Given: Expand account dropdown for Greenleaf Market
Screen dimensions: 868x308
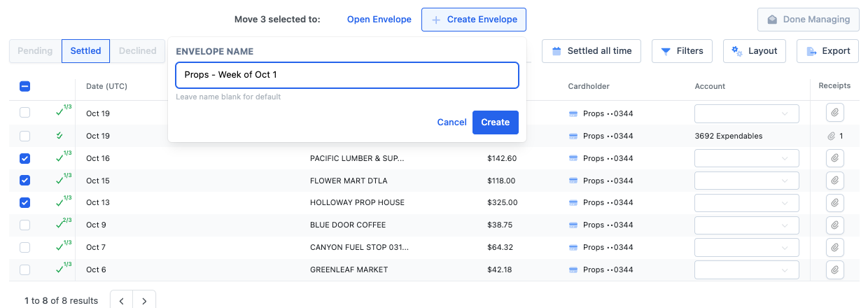Looking at the screenshot, I should click(747, 269).
